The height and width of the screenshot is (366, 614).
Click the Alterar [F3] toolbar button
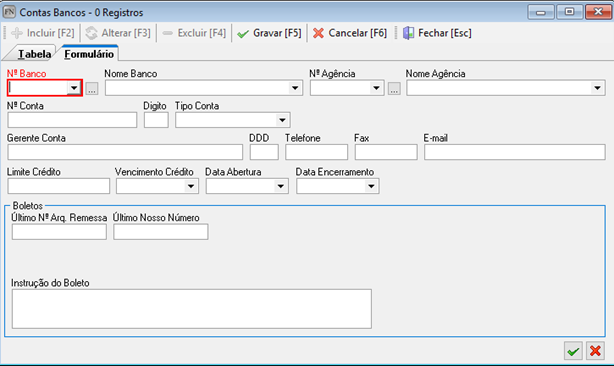point(118,33)
